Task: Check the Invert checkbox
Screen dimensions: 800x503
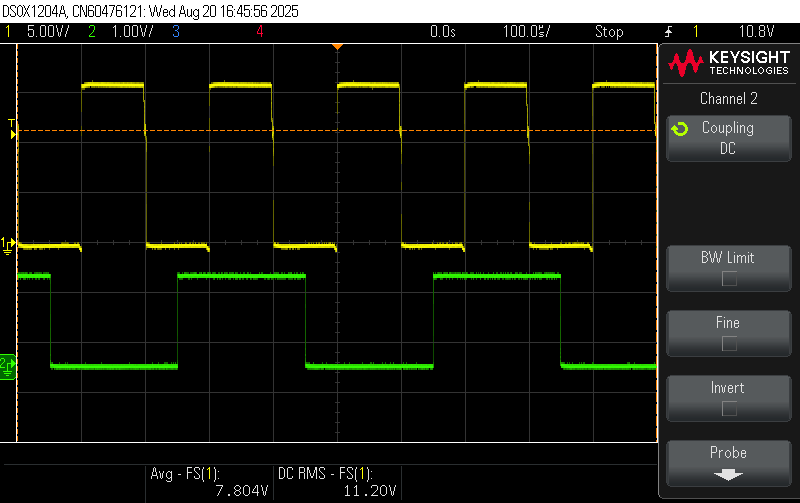Action: (x=729, y=409)
